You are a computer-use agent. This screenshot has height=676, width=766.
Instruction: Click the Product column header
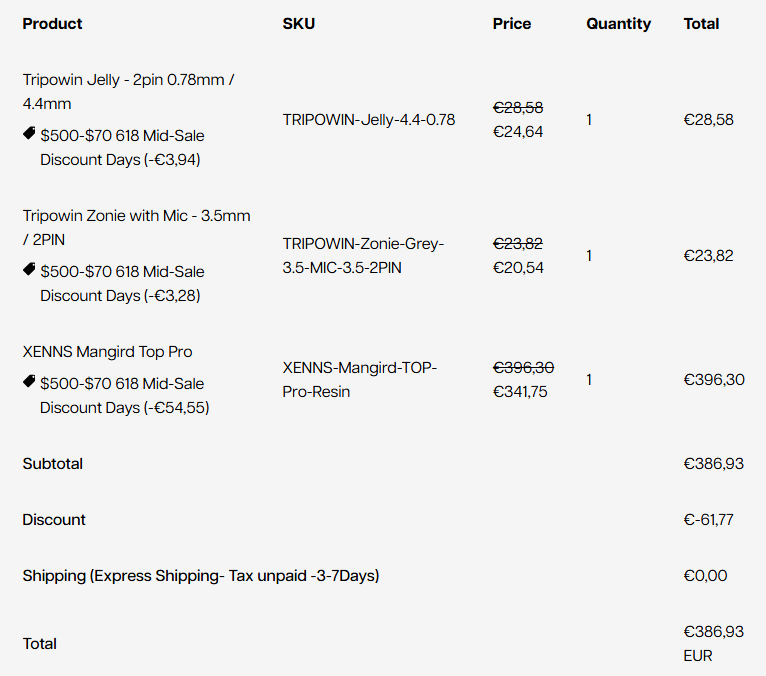point(52,23)
